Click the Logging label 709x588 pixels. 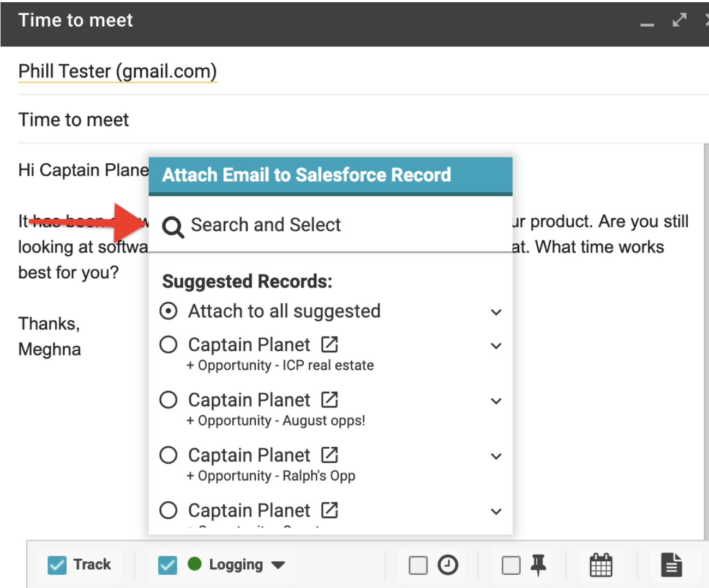pyautogui.click(x=236, y=565)
